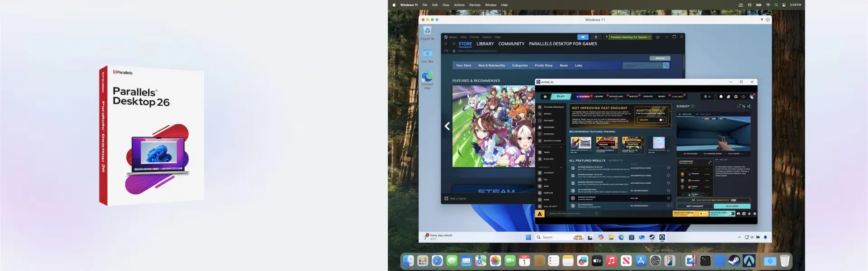This screenshot has height=271, width=868.
Task: Click Steam announcements megaphone icon
Action: pyautogui.click(x=583, y=37)
